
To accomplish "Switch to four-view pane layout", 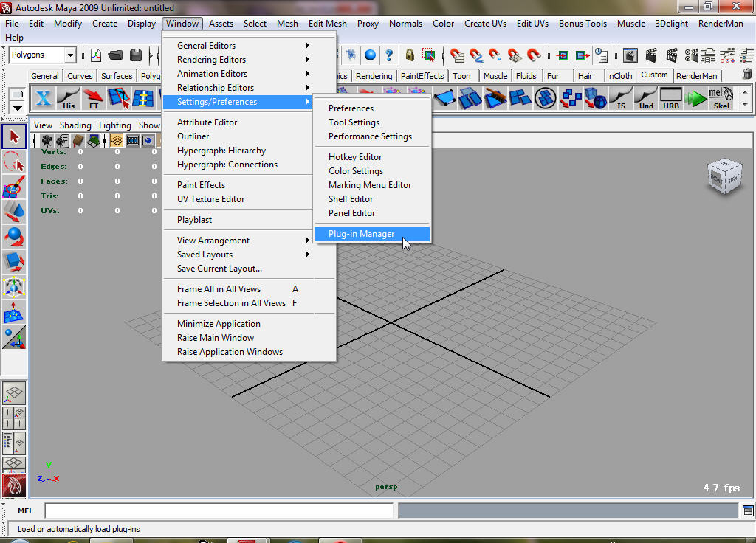I will pos(14,418).
